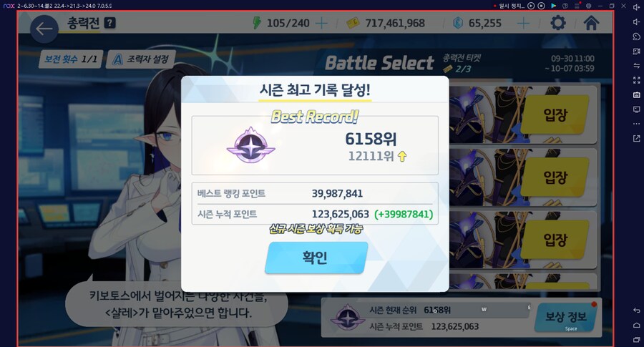644x347 pixels.
Task: Click 보전 횟수 1/1 label
Action: (x=71, y=59)
